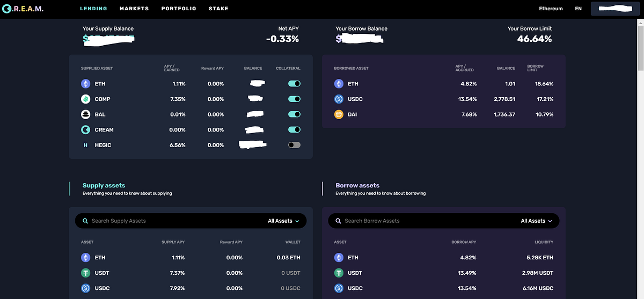Click the COLLATERAL column header

(x=288, y=68)
